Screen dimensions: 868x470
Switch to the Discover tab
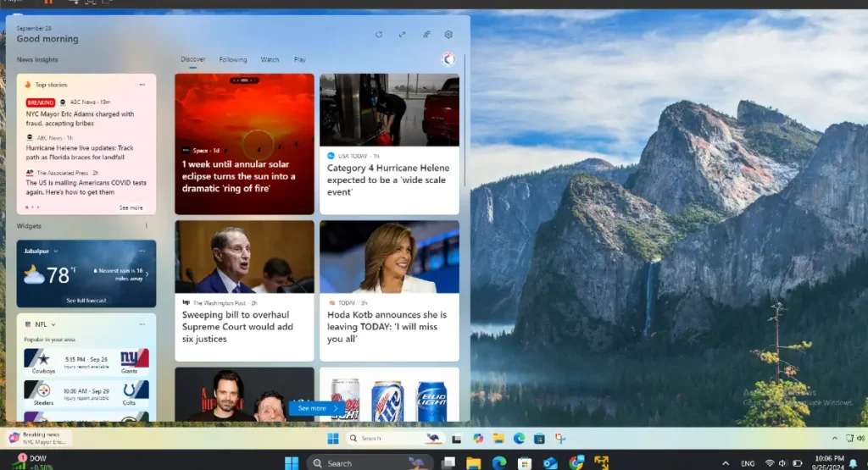pyautogui.click(x=192, y=59)
